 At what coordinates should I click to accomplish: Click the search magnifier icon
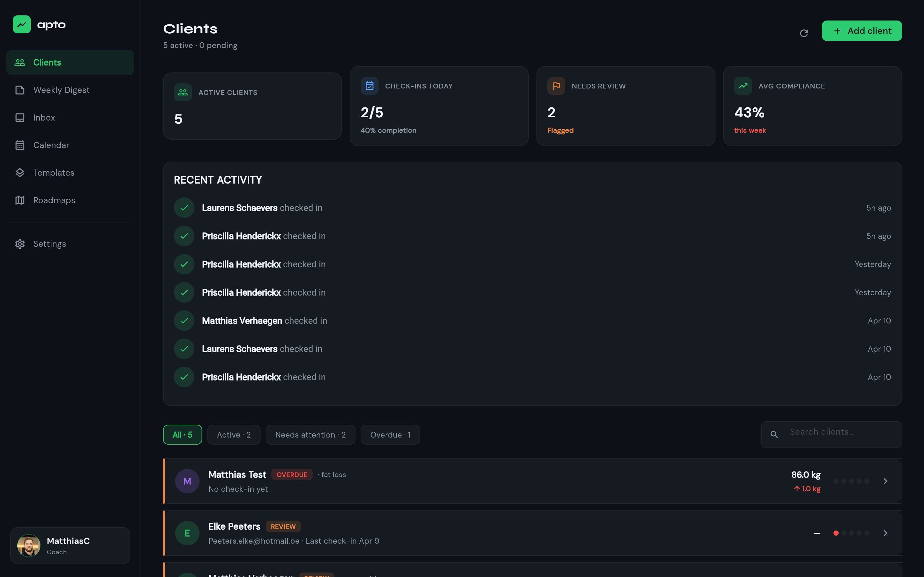(774, 435)
